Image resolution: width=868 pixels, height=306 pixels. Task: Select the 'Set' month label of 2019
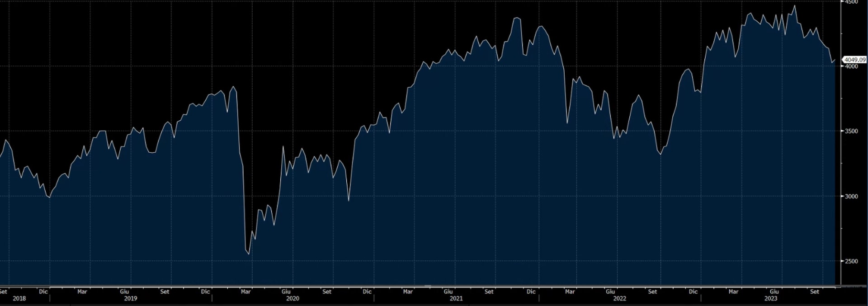tap(165, 292)
